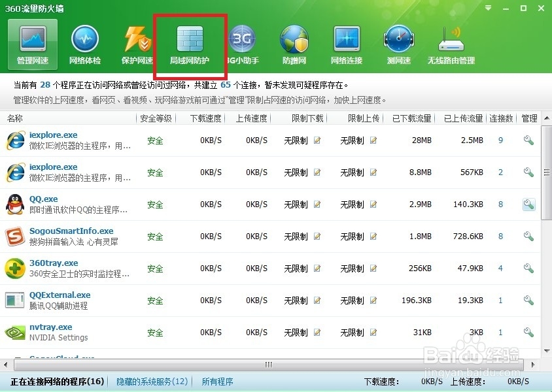Click the nvtray.exe program name

point(51,327)
